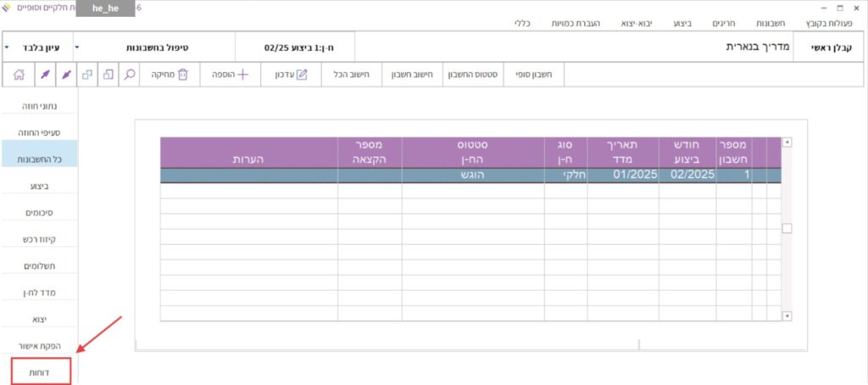The image size is (868, 385).
Task: Click the overlapping squares icon beside the pins
Action: coord(87,75)
